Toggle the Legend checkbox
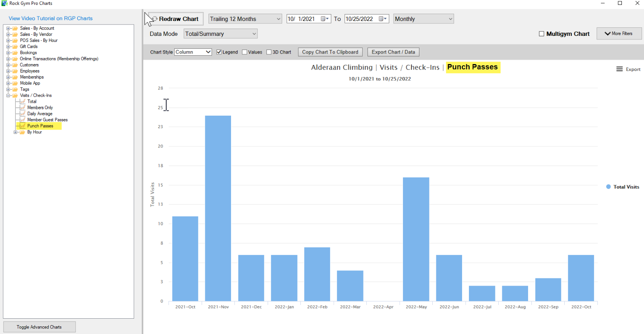This screenshot has width=644, height=334. tap(219, 52)
